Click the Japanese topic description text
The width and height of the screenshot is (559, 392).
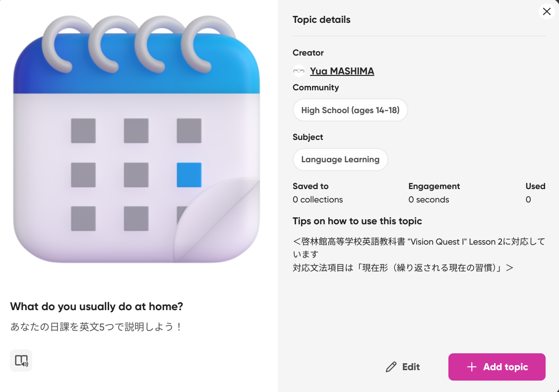tap(96, 327)
